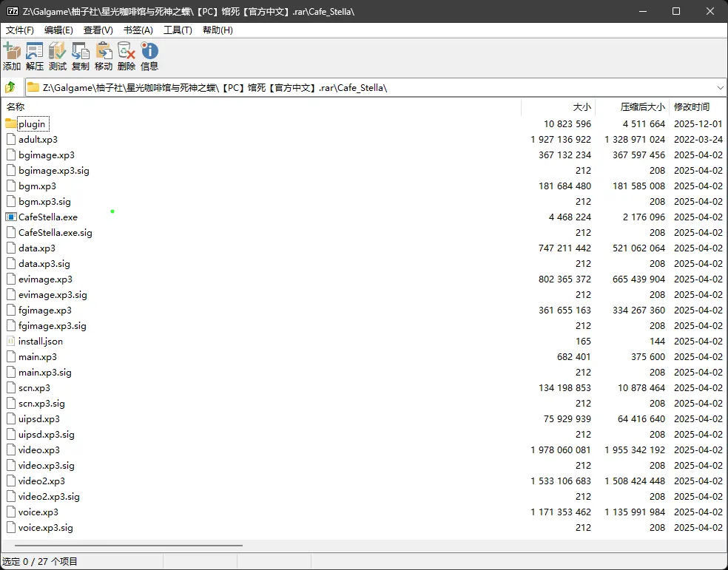Click the folder icon in the address bar
Viewport: 728px width, 570px height.
point(33,87)
